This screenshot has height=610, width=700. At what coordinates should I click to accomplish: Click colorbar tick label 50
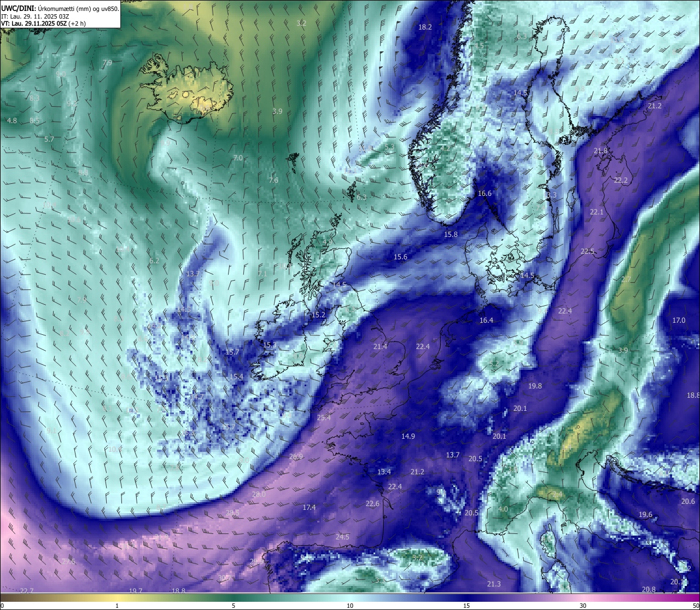click(x=696, y=606)
